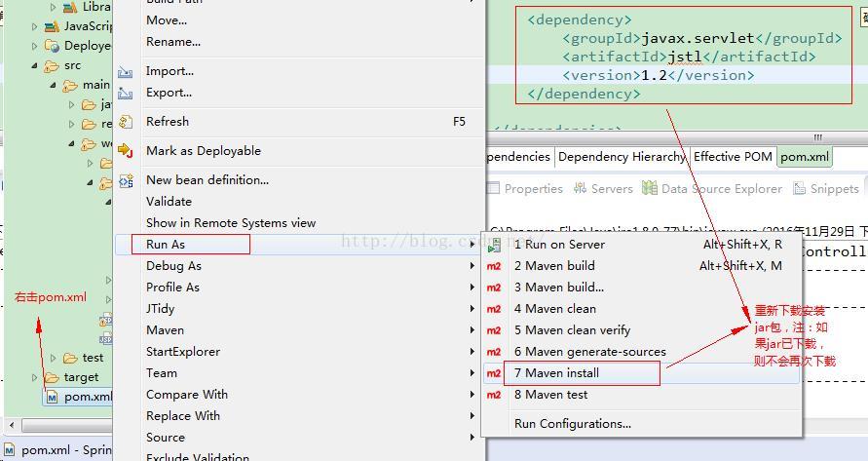868x461 pixels.
Task: Choose Rename... from context menu
Action: tap(173, 42)
